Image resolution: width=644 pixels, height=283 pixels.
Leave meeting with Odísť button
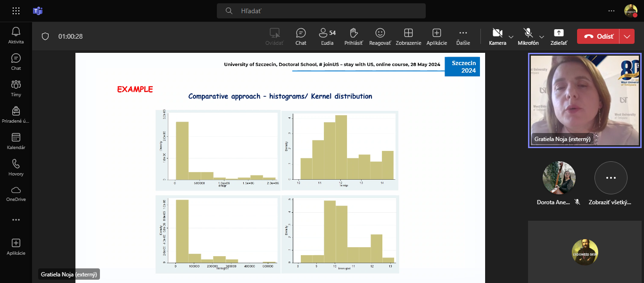598,36
